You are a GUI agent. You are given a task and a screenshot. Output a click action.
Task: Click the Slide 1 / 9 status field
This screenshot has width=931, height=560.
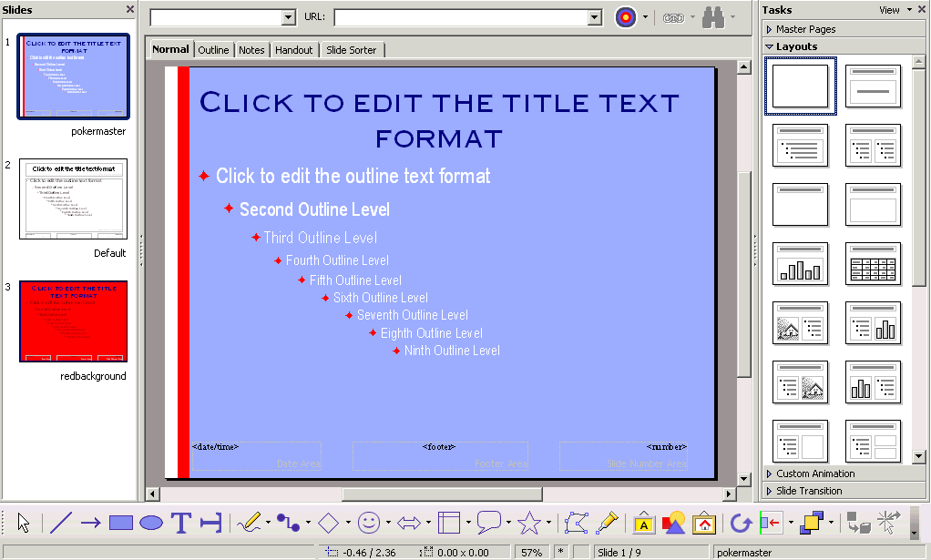coord(652,553)
